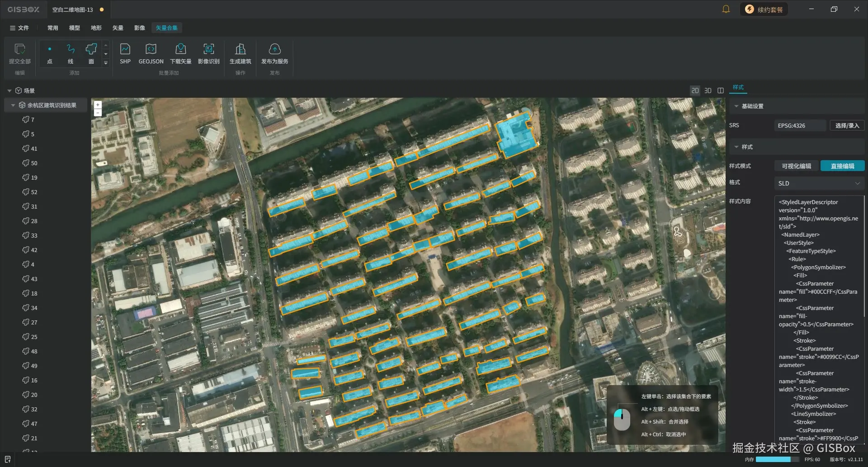868x467 pixels.
Task: Select the 点 point drawing tool
Action: (x=50, y=54)
